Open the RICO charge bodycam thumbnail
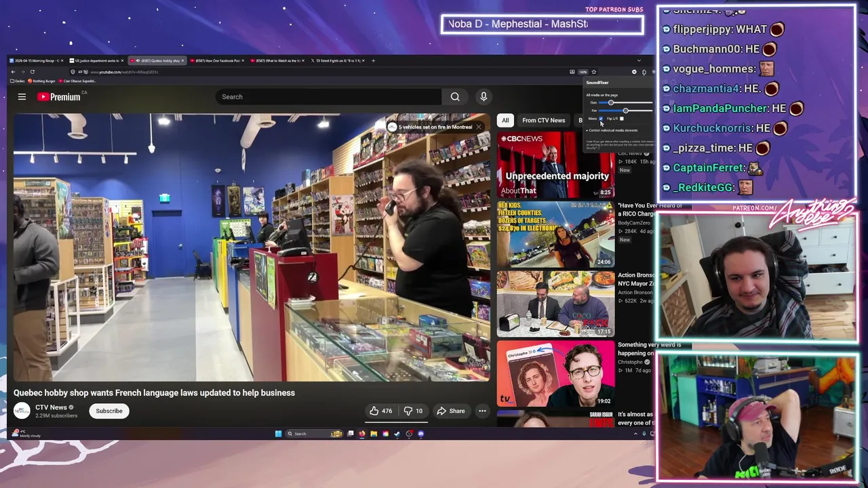 coord(555,235)
